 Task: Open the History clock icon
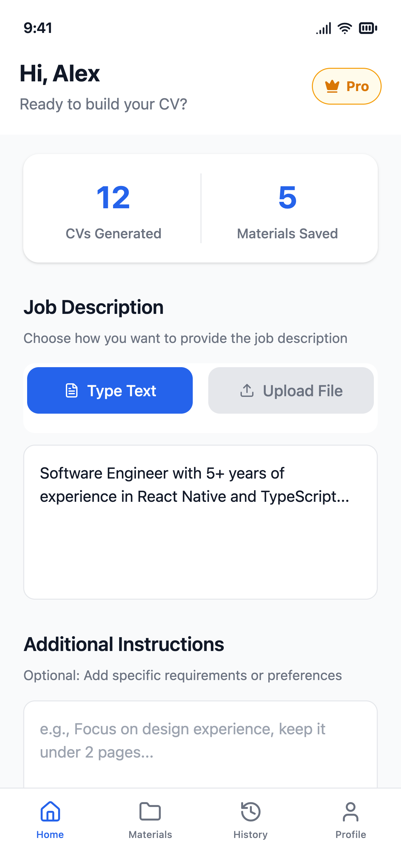coord(251,811)
